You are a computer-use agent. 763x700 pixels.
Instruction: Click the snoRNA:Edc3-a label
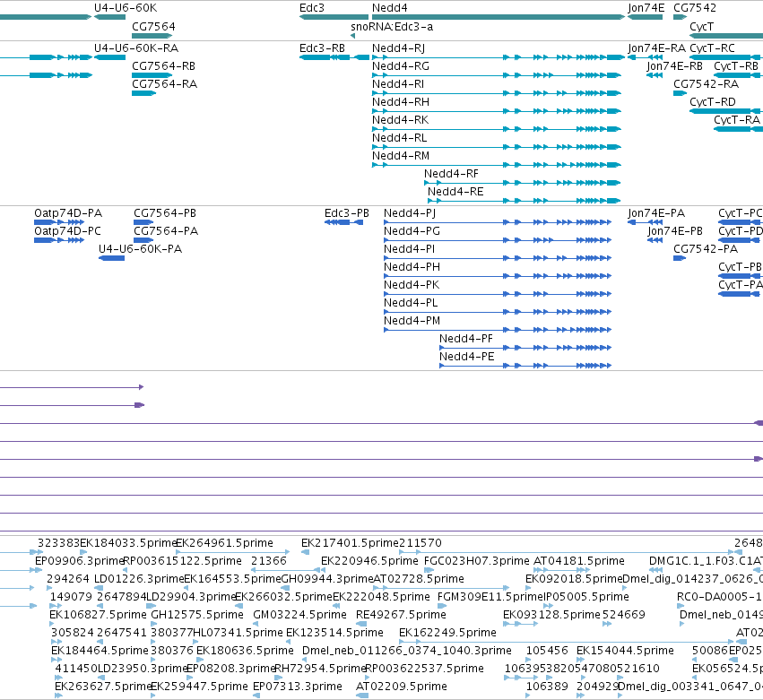392,27
